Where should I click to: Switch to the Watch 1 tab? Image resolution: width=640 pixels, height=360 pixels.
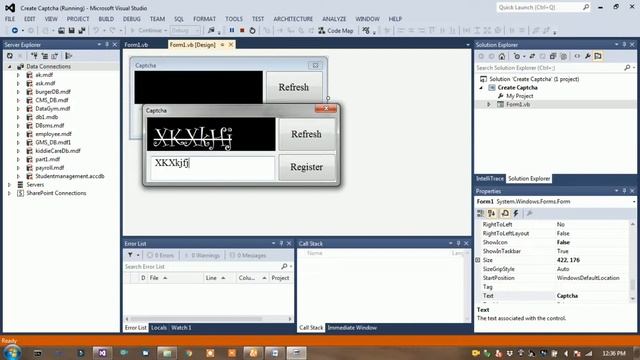pos(181,328)
